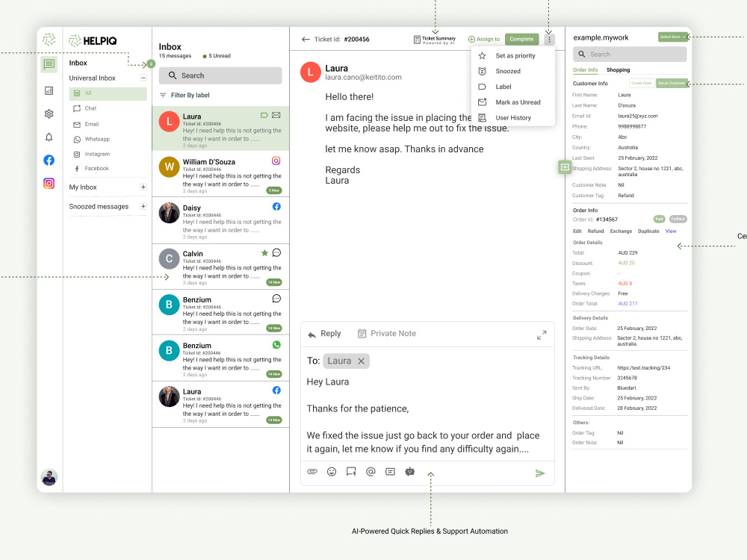Click the AI bot icon in composer
747x560 pixels.
click(x=409, y=471)
